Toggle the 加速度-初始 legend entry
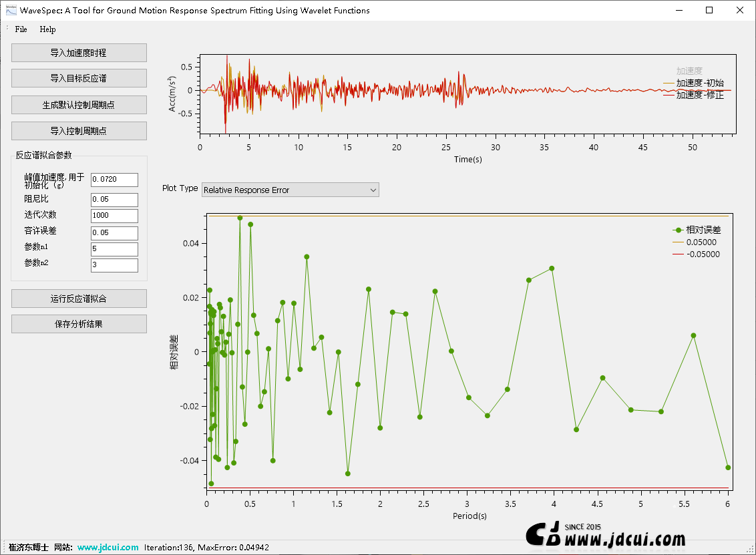The height and width of the screenshot is (555, 756). pos(699,83)
